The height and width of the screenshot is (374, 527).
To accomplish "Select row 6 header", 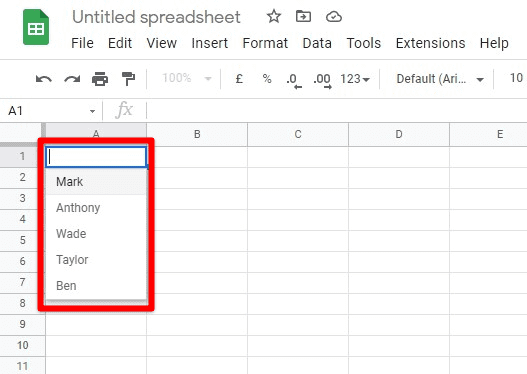I will (22, 261).
